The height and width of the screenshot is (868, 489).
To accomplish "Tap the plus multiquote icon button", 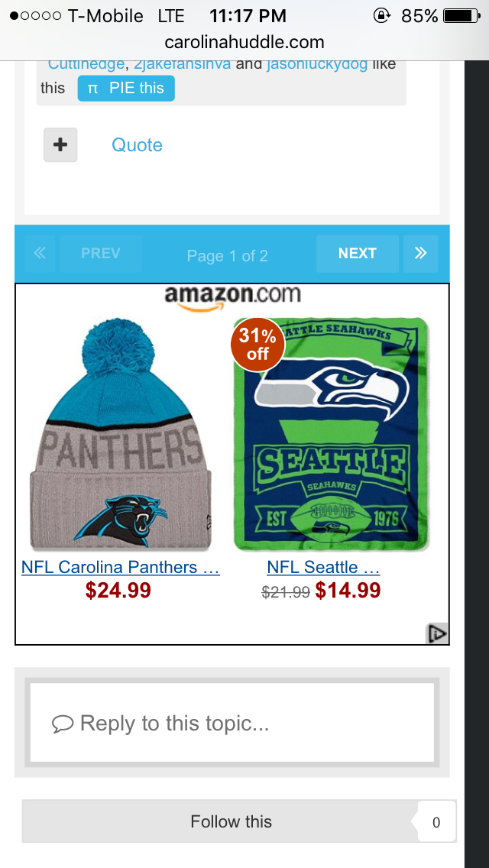I will point(60,145).
